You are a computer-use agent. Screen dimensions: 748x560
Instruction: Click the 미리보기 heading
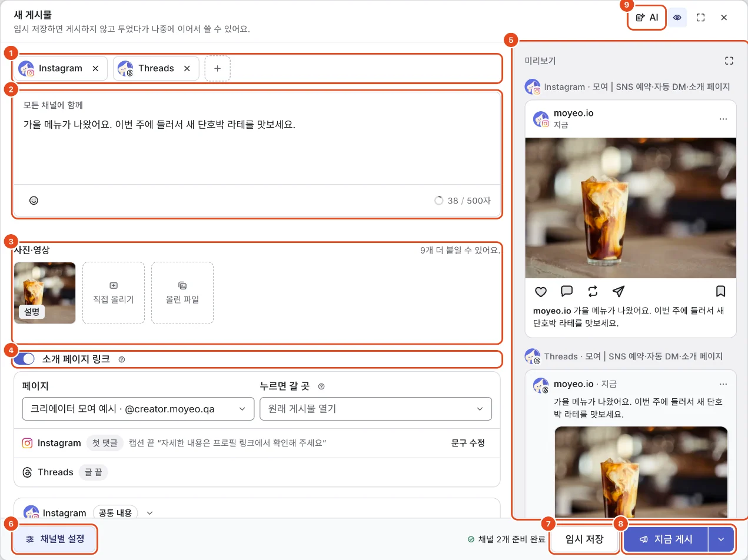click(540, 61)
